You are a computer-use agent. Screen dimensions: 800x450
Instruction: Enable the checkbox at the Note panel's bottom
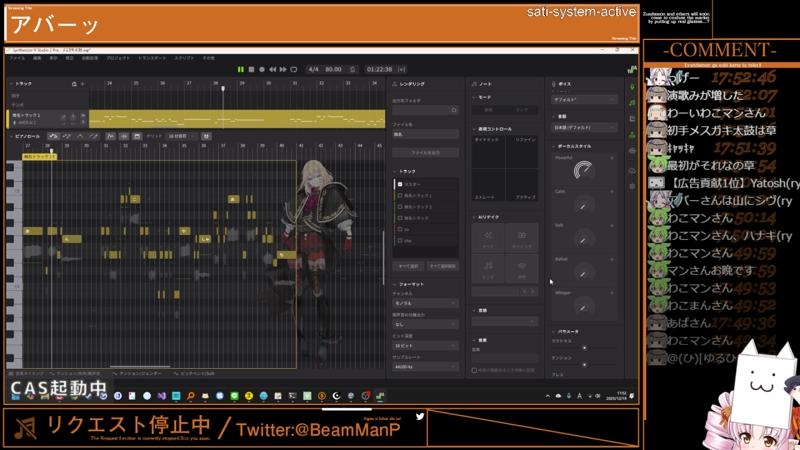pos(474,369)
